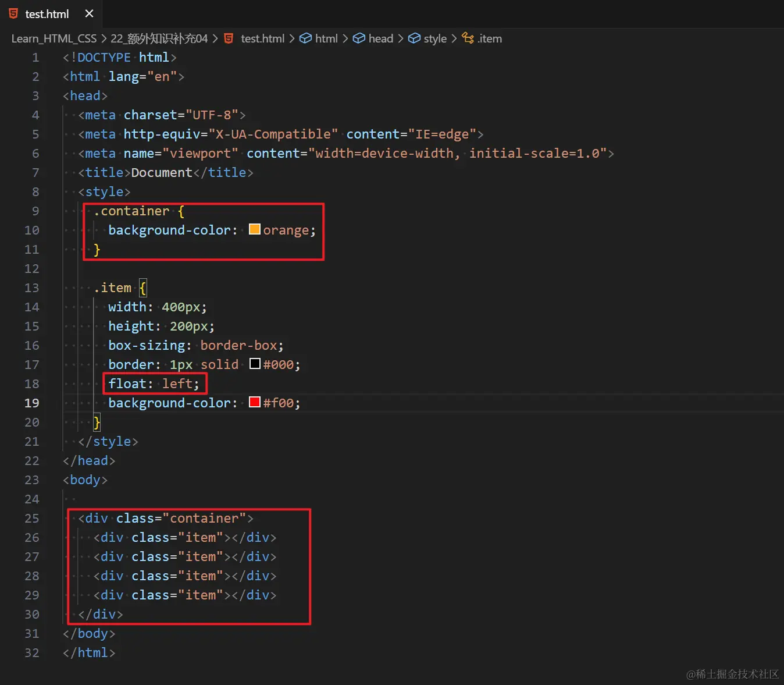Viewport: 784px width, 685px height.
Task: Click the HTML5 icon on test.html tab
Action: pos(13,13)
